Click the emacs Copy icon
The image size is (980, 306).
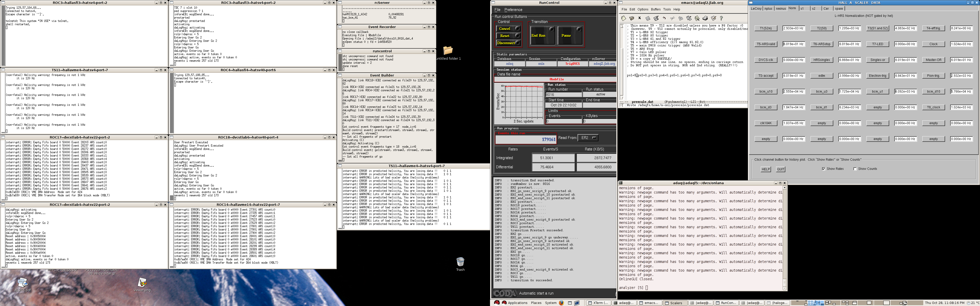(681, 18)
